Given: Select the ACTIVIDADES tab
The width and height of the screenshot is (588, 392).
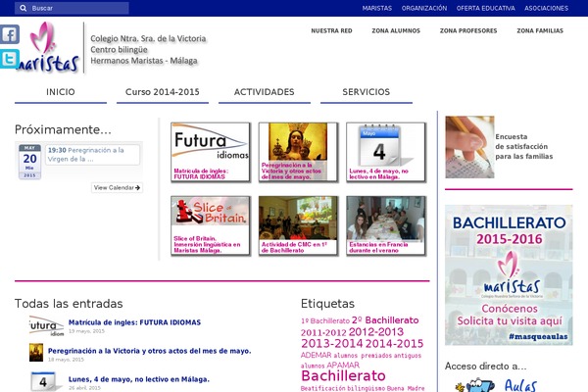Looking at the screenshot, I should click(x=264, y=92).
